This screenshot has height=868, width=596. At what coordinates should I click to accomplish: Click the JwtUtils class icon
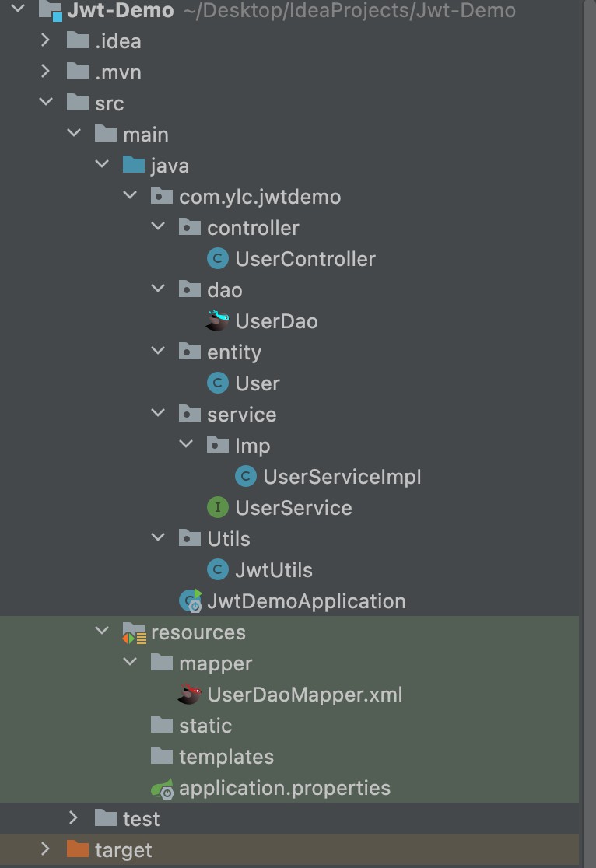point(217,570)
